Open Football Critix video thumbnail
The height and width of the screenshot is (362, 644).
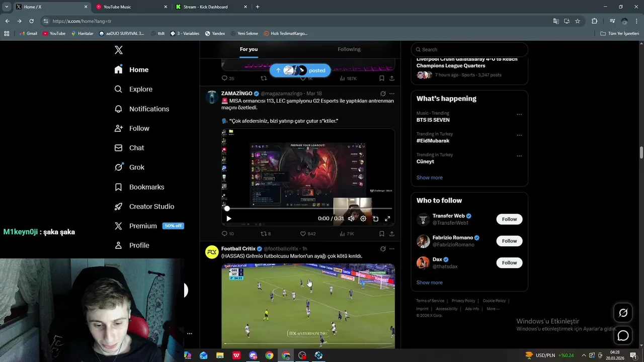[308, 306]
